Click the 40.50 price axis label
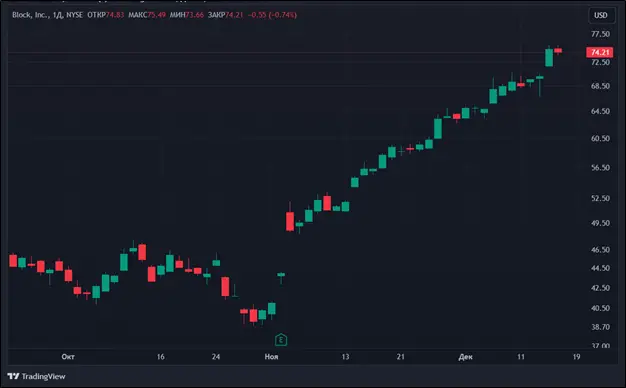Viewport: 626px width, 388px height. [600, 308]
